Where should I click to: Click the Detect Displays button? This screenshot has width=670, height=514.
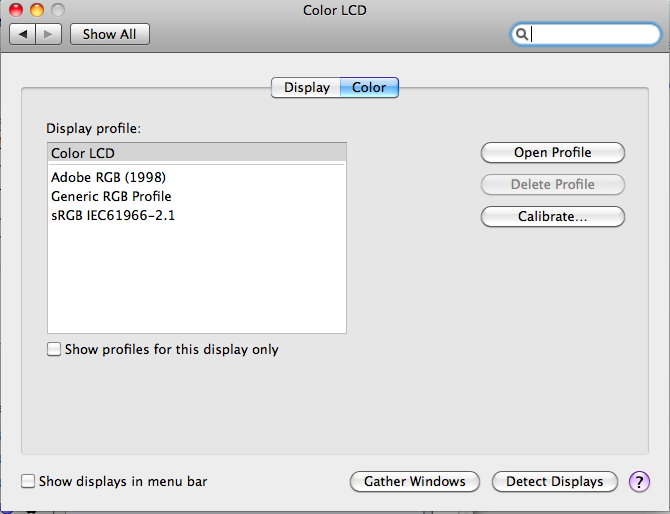pos(555,482)
